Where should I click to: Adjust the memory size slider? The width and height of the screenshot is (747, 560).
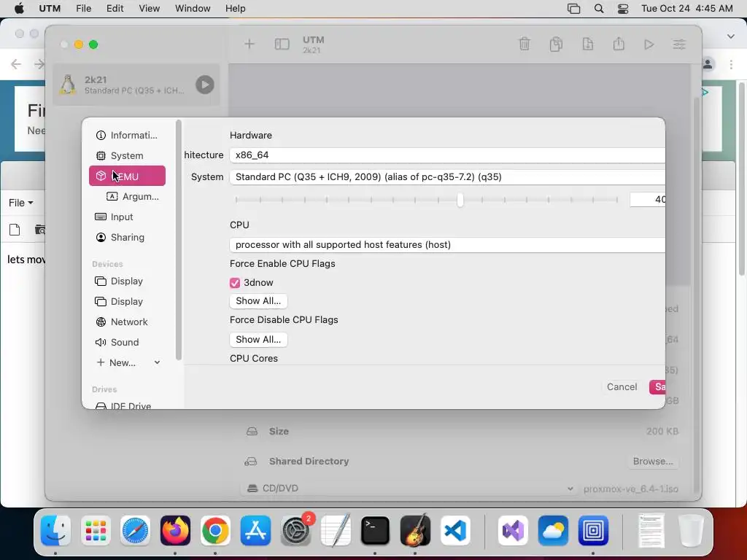coord(460,200)
